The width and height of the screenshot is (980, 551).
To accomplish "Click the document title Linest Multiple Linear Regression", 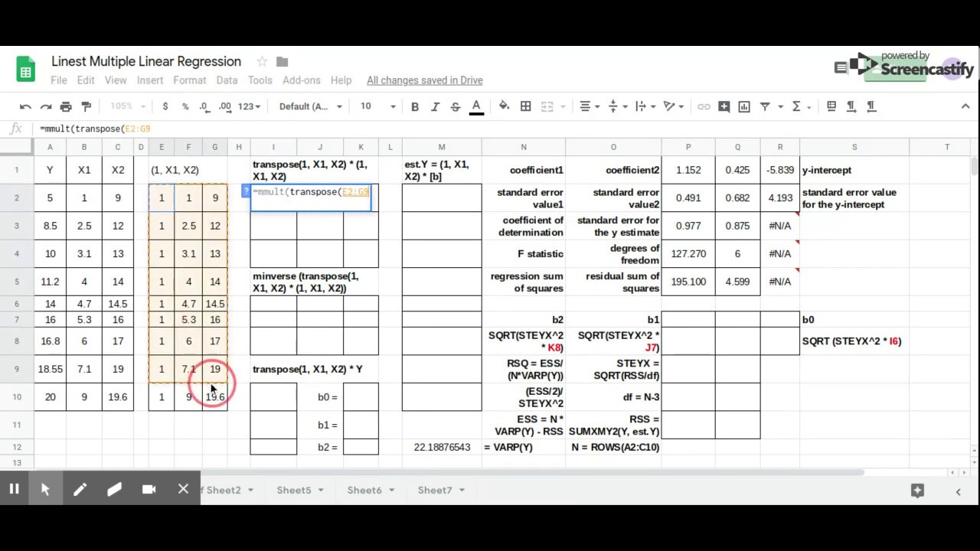I will 146,61.
